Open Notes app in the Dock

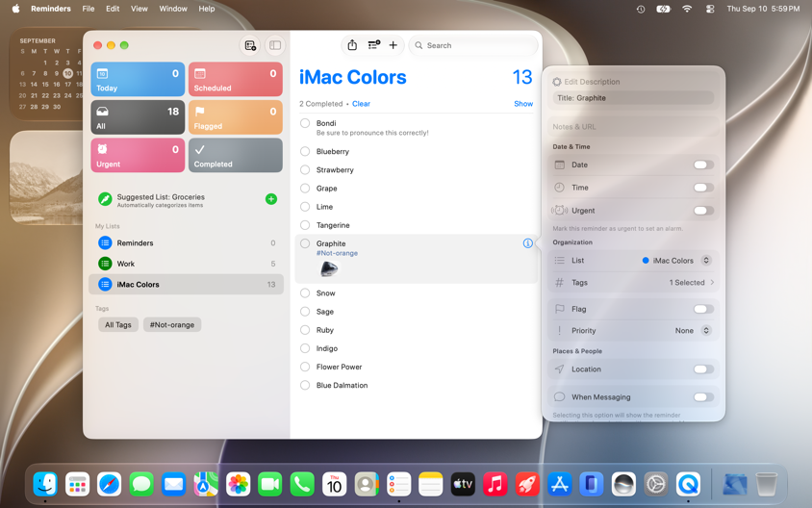pyautogui.click(x=431, y=484)
